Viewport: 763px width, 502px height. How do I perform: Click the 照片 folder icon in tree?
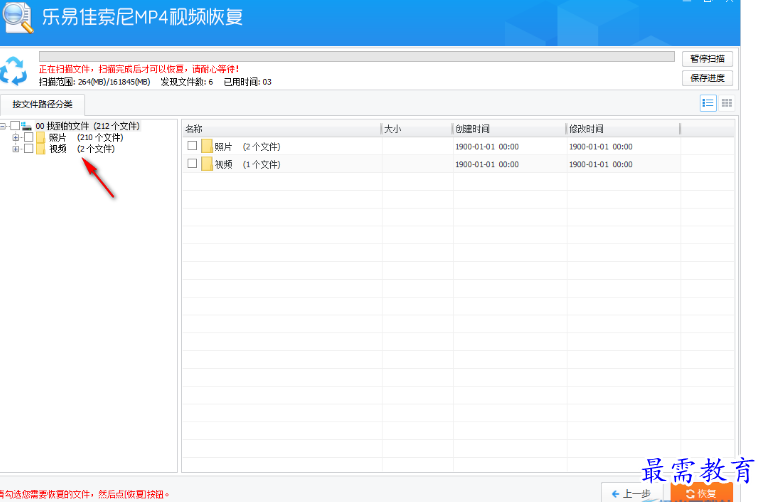coord(40,138)
